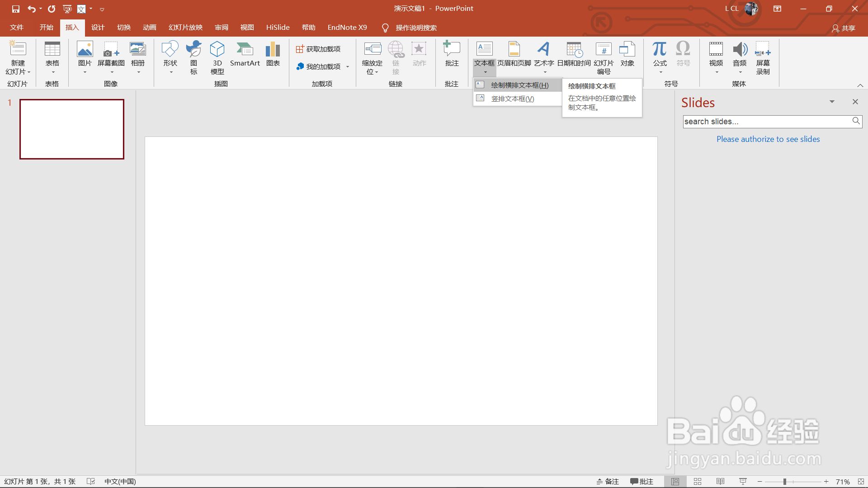Add a 批注 comment
The height and width of the screenshot is (488, 868).
(x=452, y=54)
